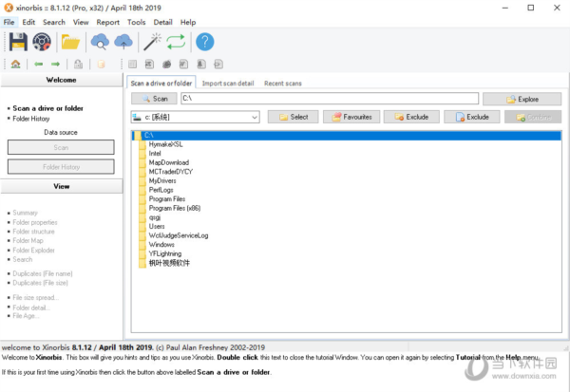Click the green forward arrow icon
Viewport: 570px width, 392px height.
pyautogui.click(x=55, y=65)
